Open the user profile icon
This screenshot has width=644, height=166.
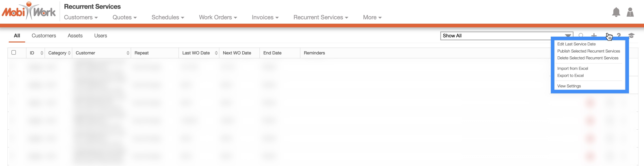coord(630,12)
